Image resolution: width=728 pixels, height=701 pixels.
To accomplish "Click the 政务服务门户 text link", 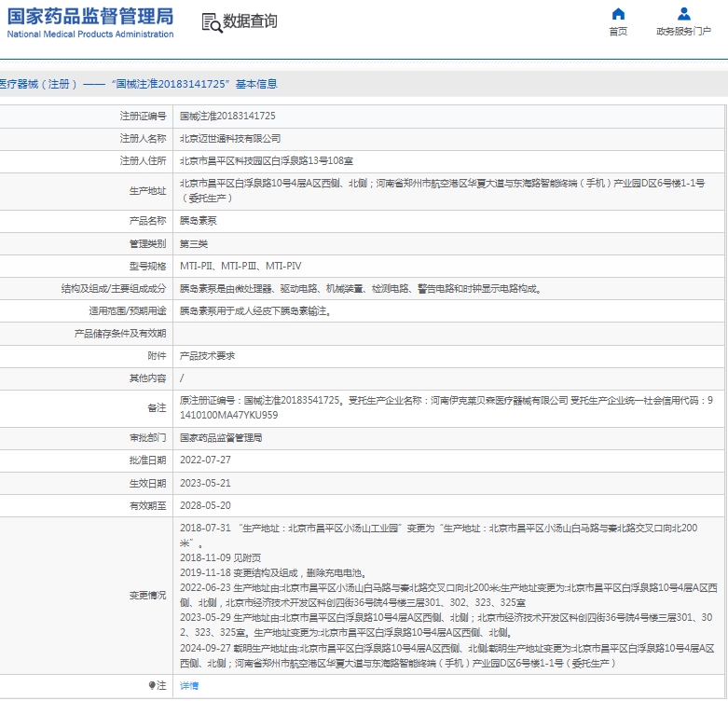I will (683, 31).
